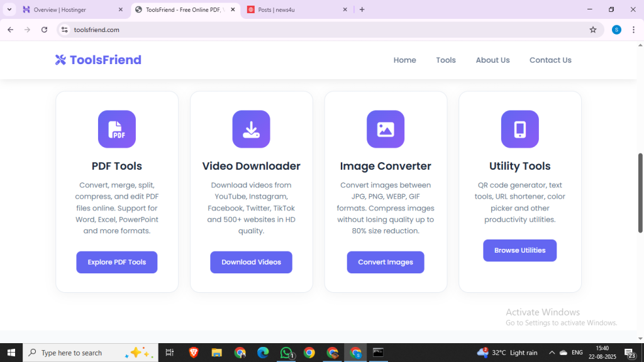Open the Contact Us navigation link
The width and height of the screenshot is (644, 362).
point(550,60)
